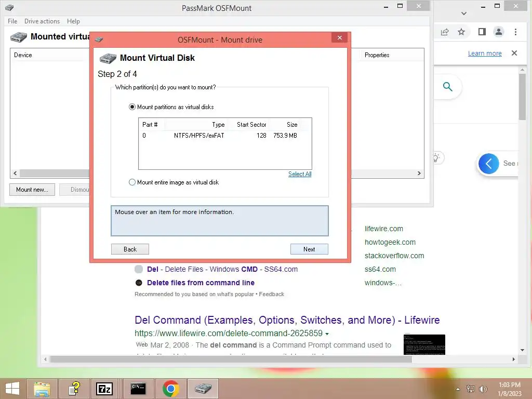Click the Feedback link under recommendations
The height and width of the screenshot is (399, 532).
[271, 294]
